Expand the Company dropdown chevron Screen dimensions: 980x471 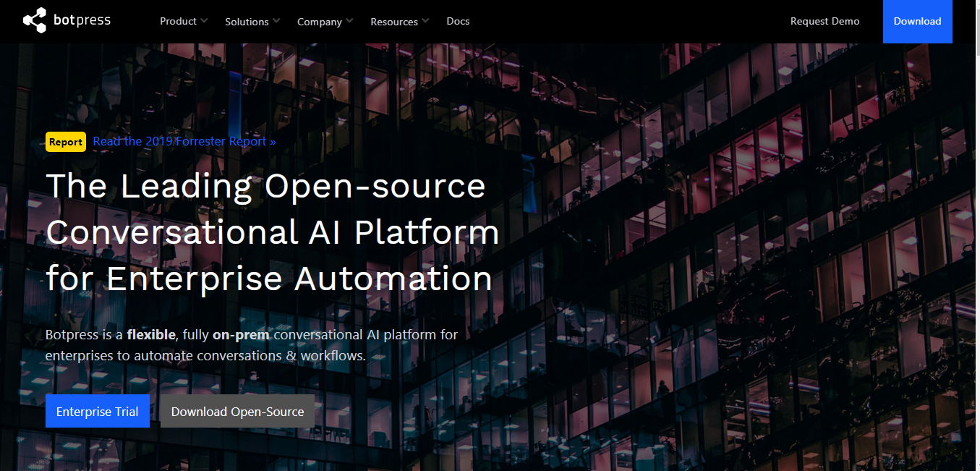pyautogui.click(x=350, y=20)
